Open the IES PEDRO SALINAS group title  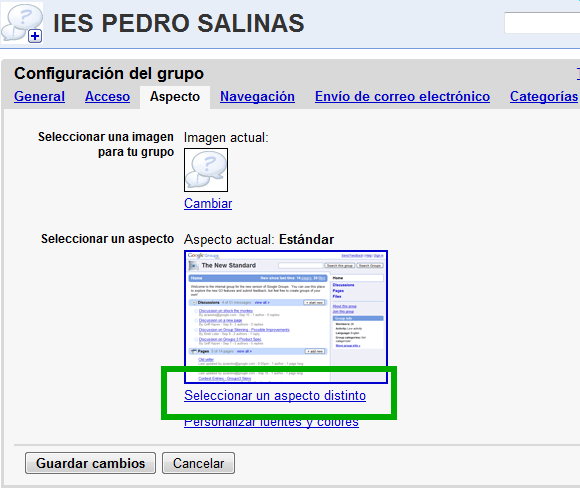179,23
